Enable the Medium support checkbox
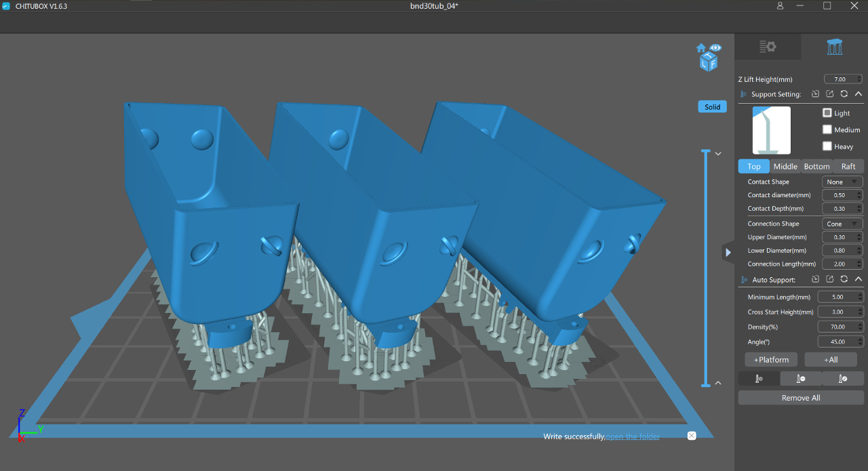 [x=827, y=129]
